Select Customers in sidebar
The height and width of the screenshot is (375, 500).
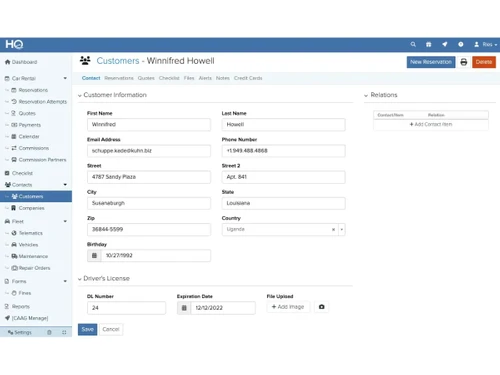36,196
